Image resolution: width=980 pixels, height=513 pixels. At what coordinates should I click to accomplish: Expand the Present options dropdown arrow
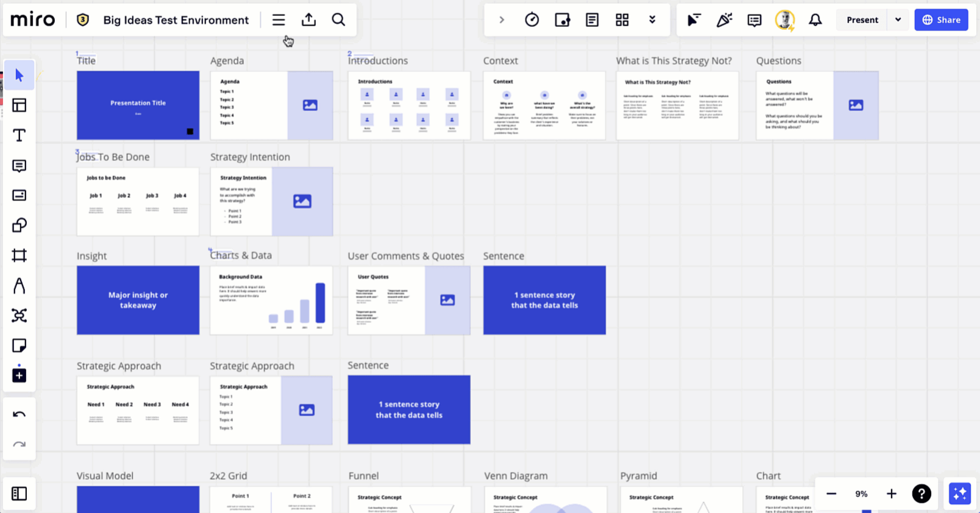898,20
